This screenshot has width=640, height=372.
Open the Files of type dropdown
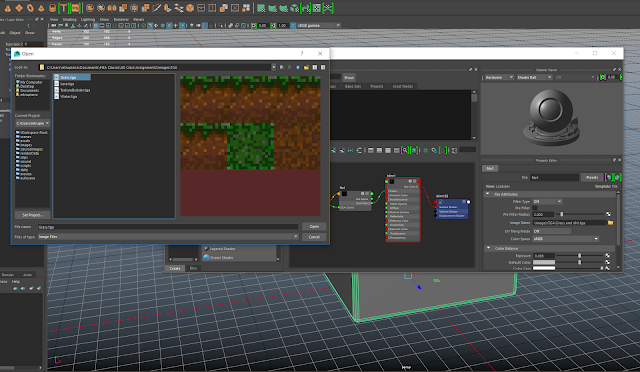(168, 237)
